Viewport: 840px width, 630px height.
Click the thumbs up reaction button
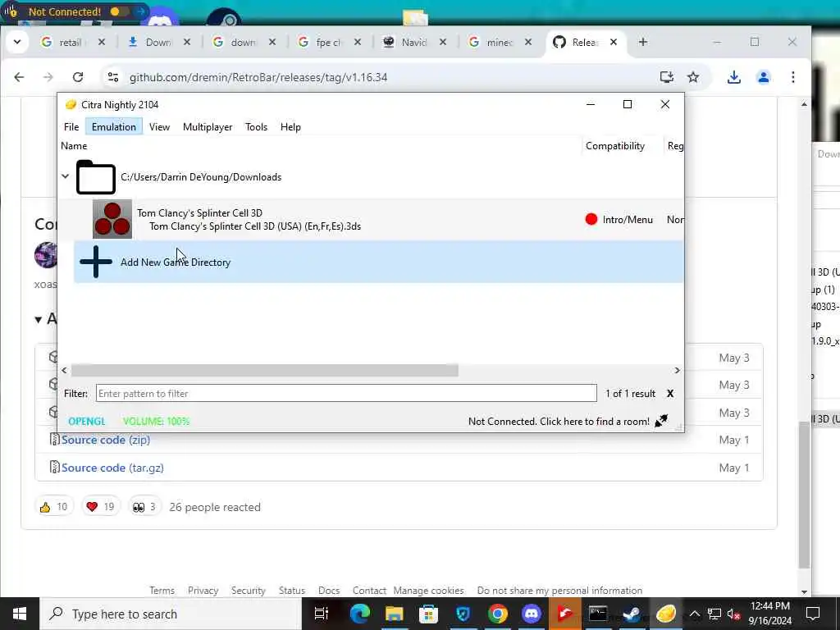pos(53,507)
